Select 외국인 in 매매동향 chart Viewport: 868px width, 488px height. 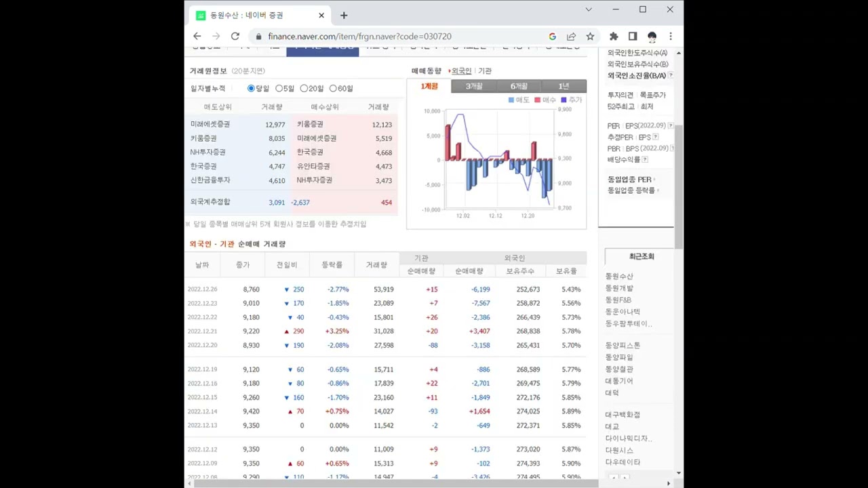461,70
